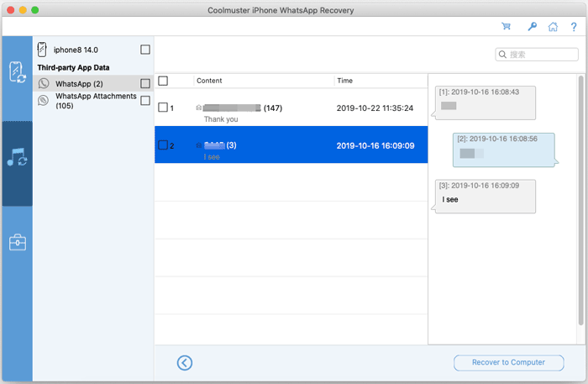The image size is (588, 384).
Task: Click the key register icon
Action: 532,26
